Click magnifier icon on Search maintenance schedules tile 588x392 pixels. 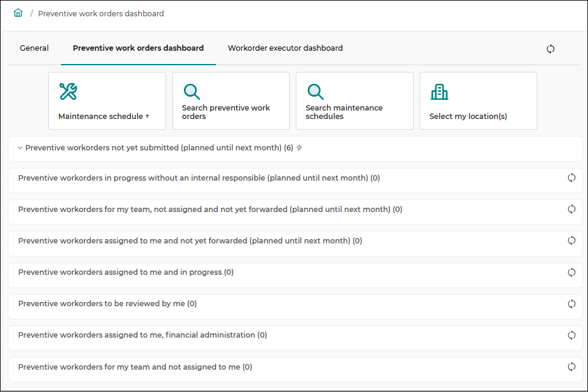coord(315,92)
